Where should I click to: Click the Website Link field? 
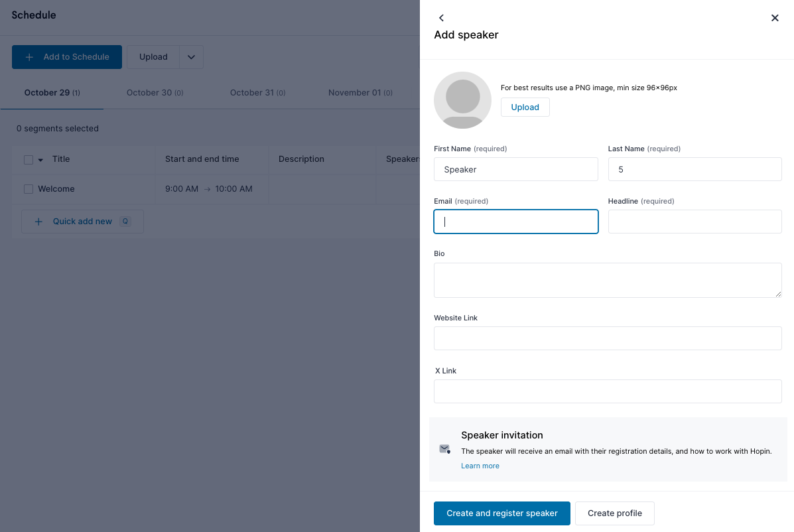(x=607, y=338)
